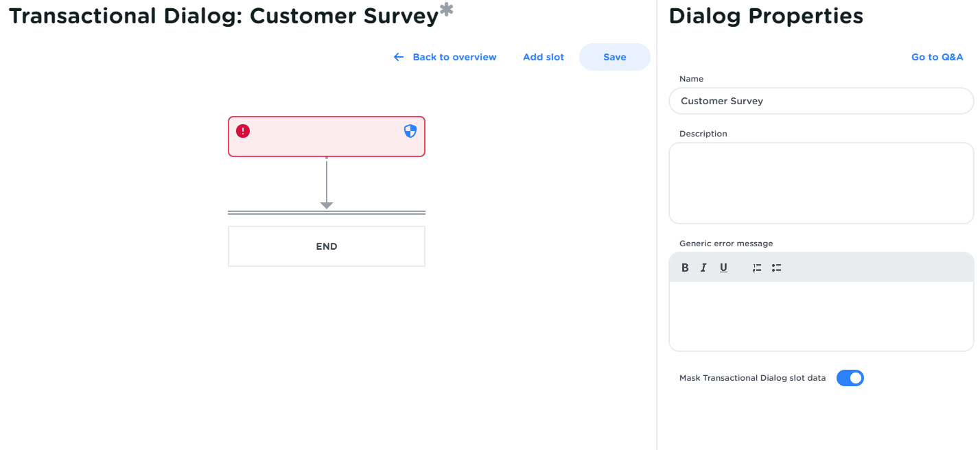Viewport: 980px width, 450px height.
Task: Save the Customer Survey dialog
Action: click(x=614, y=57)
